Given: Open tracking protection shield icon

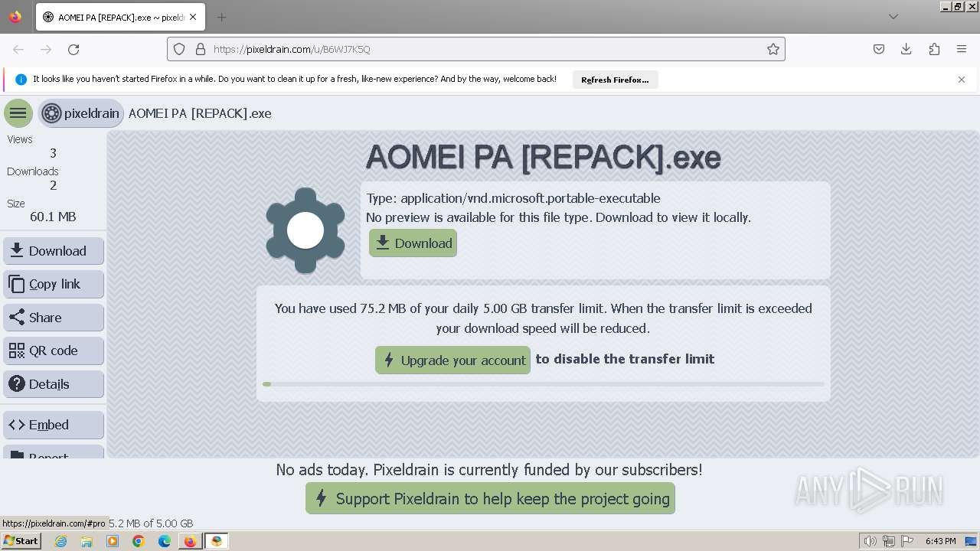Looking at the screenshot, I should tap(179, 49).
